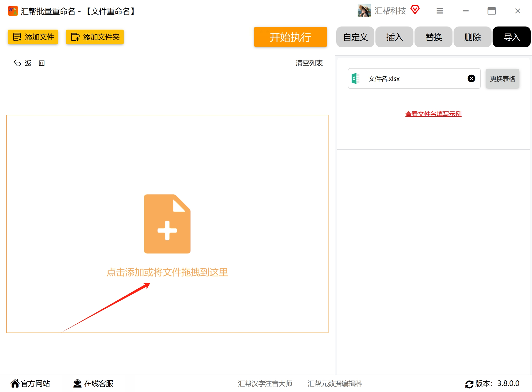Remove the 文件名.xlsx file with X icon
Image resolution: width=532 pixels, height=392 pixels.
point(471,78)
